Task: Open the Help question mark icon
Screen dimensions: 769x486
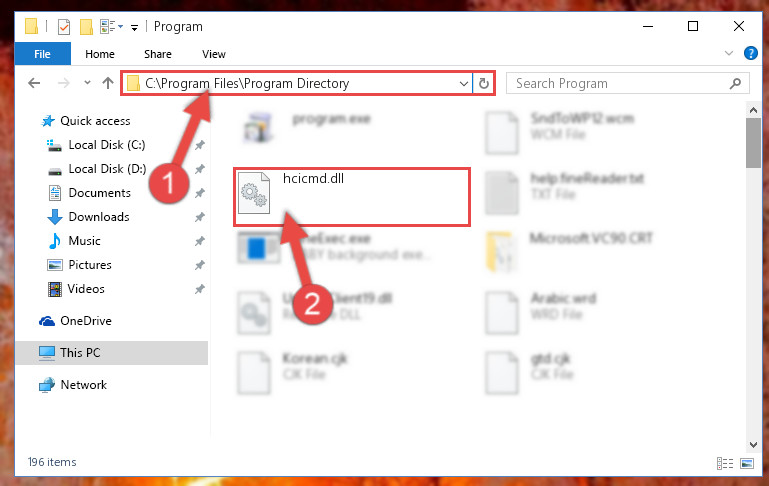Action: [x=750, y=53]
